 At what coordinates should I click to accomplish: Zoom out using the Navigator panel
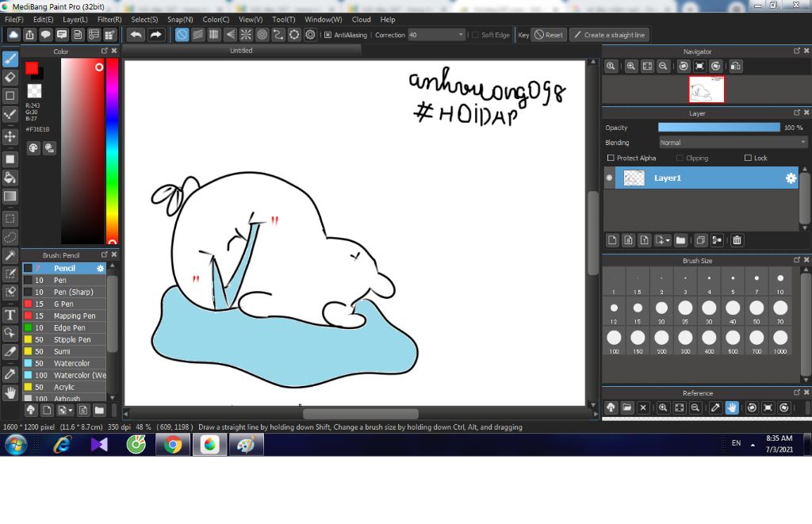pos(663,67)
